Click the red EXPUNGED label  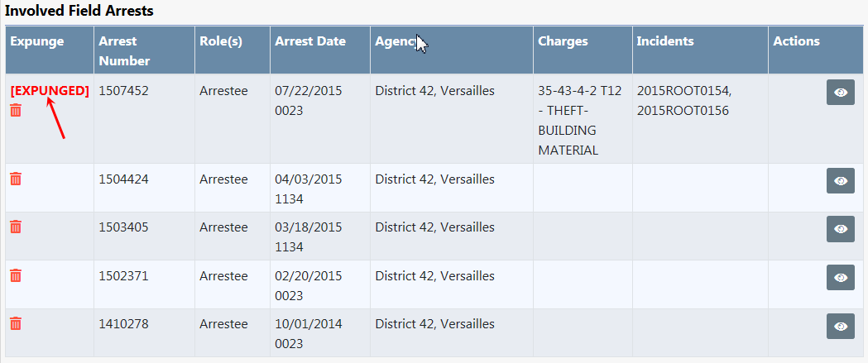click(x=50, y=91)
